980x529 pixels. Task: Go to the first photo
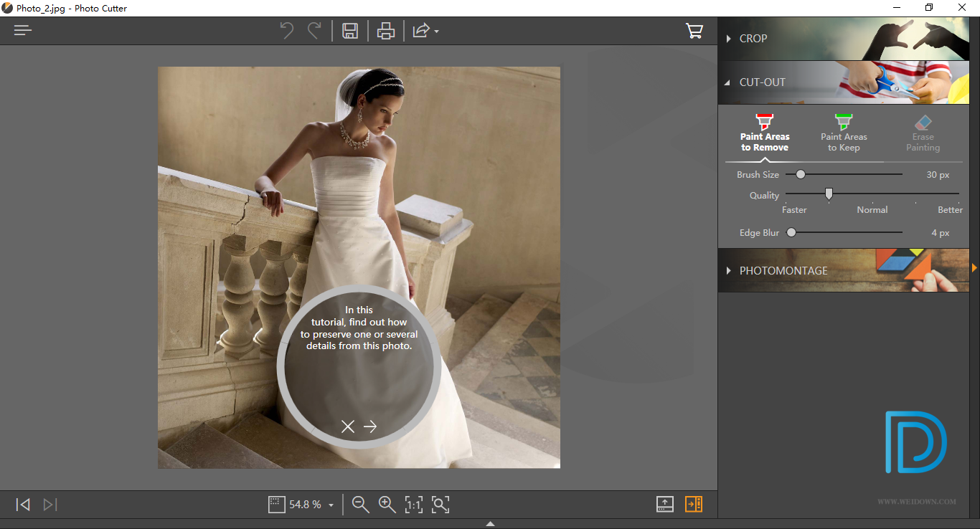23,505
